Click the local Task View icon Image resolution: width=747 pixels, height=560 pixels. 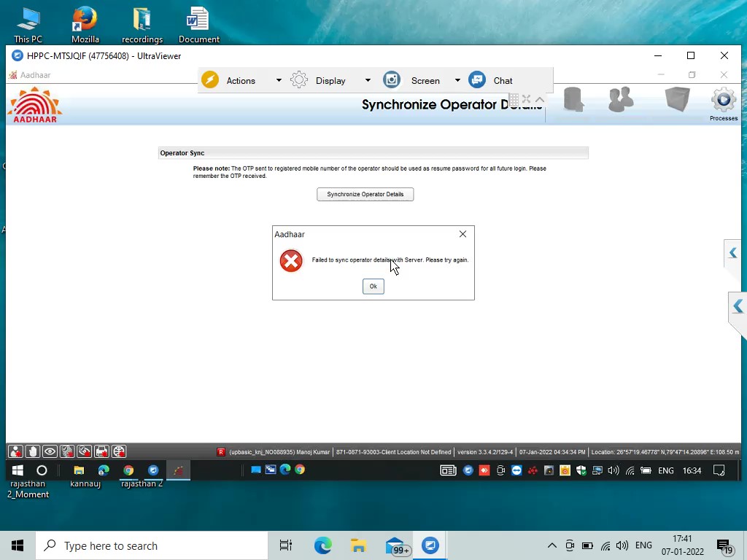[x=286, y=545]
